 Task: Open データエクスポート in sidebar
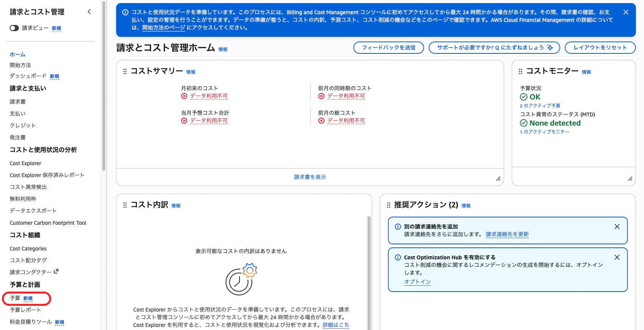(33, 211)
